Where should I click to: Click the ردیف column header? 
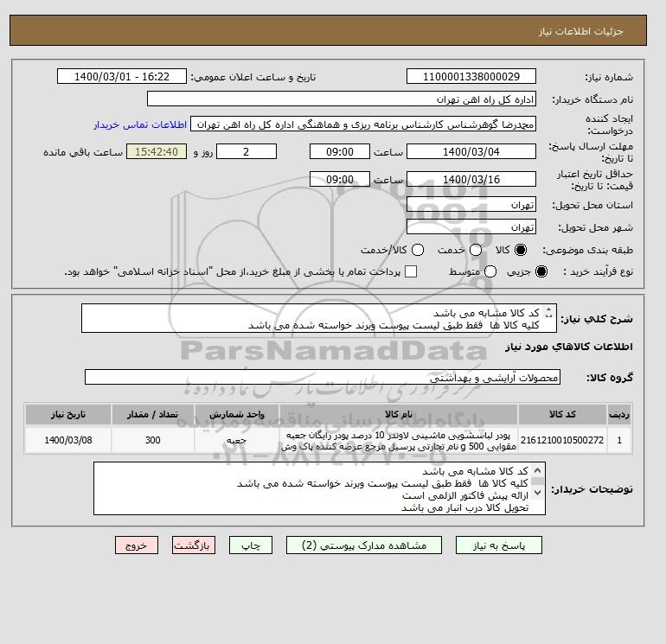[619, 414]
